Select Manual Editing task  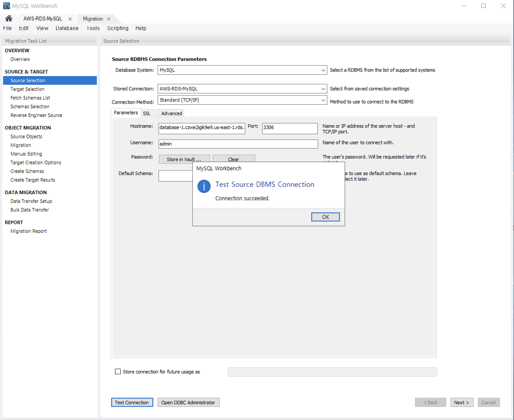point(26,154)
